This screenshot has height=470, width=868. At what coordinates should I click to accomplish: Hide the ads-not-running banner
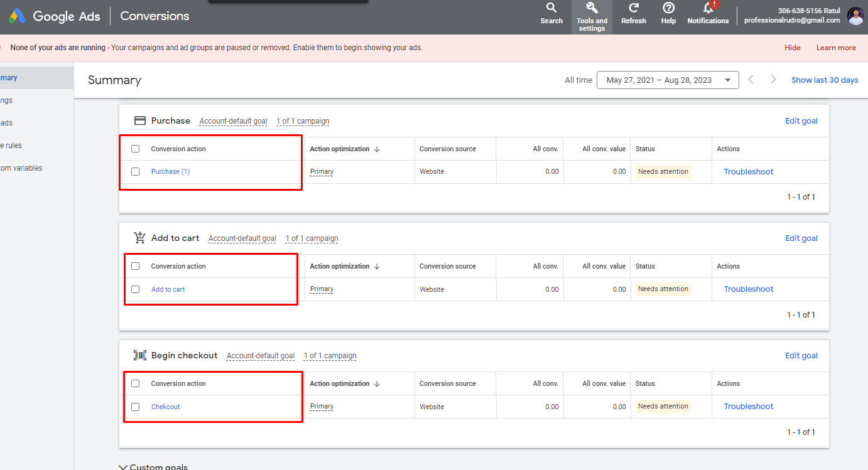click(x=792, y=48)
